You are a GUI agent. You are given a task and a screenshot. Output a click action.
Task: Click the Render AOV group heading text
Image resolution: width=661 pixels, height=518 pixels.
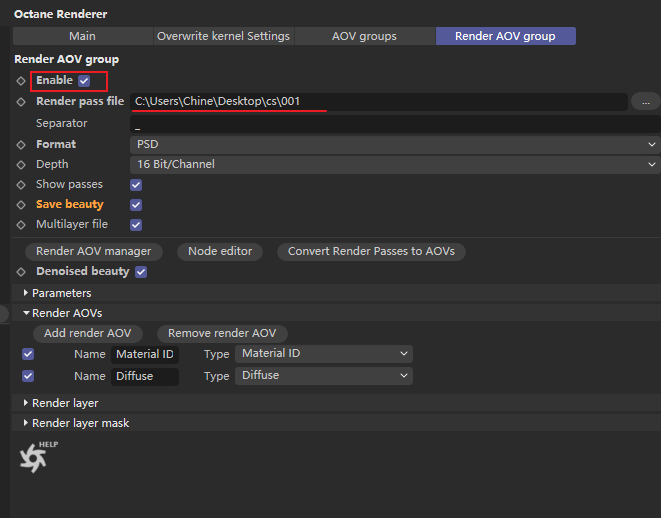(x=67, y=59)
